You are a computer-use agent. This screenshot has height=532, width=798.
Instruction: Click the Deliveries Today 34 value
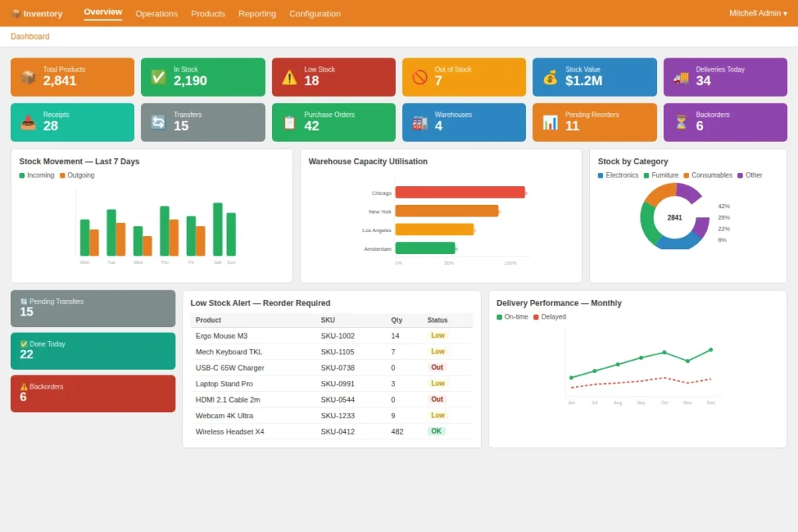[704, 81]
